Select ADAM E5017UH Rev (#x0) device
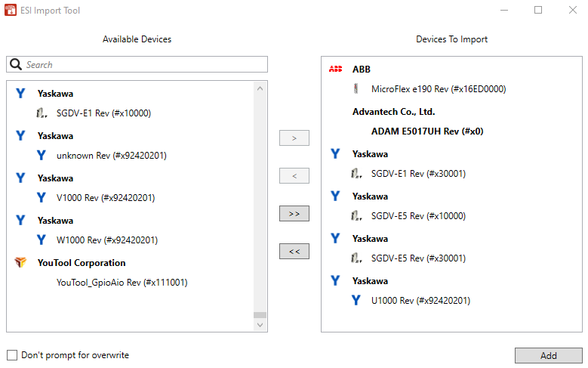The image size is (588, 368). pos(426,131)
